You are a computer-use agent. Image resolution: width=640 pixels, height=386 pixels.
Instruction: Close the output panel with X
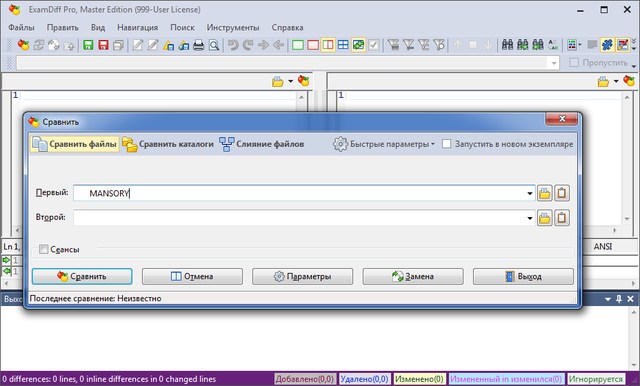pyautogui.click(x=631, y=299)
